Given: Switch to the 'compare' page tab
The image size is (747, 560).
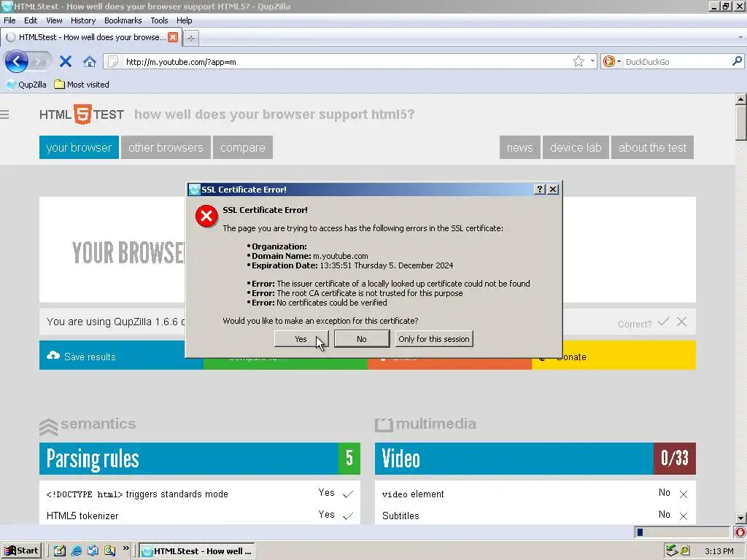Looking at the screenshot, I should coord(242,147).
